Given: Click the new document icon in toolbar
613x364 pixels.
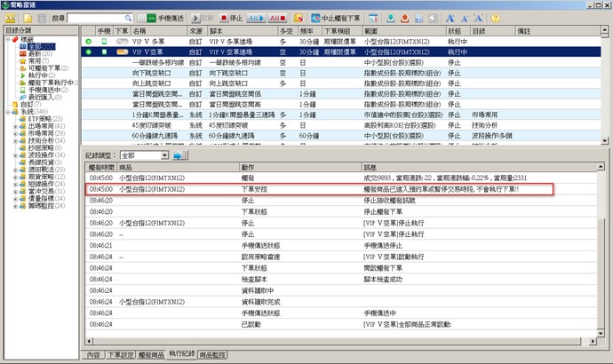Looking at the screenshot, I should (x=28, y=17).
